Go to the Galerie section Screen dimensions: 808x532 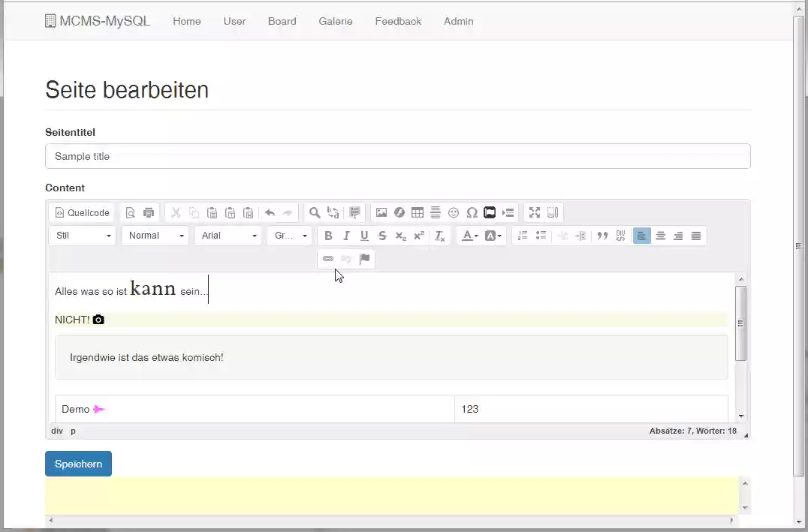[x=335, y=22]
